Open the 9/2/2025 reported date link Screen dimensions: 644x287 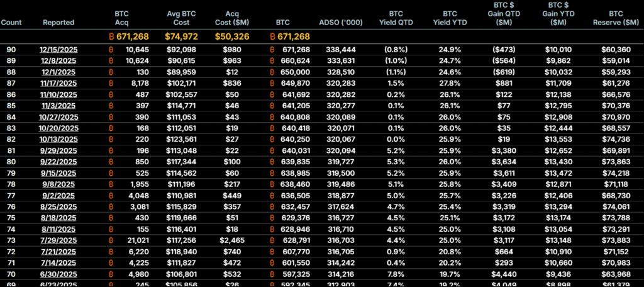click(x=58, y=195)
